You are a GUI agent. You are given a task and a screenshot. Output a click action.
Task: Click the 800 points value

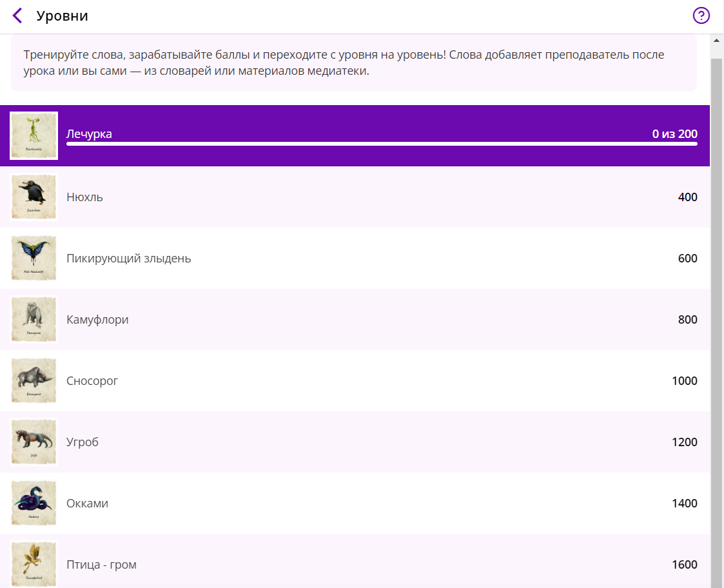(x=687, y=320)
